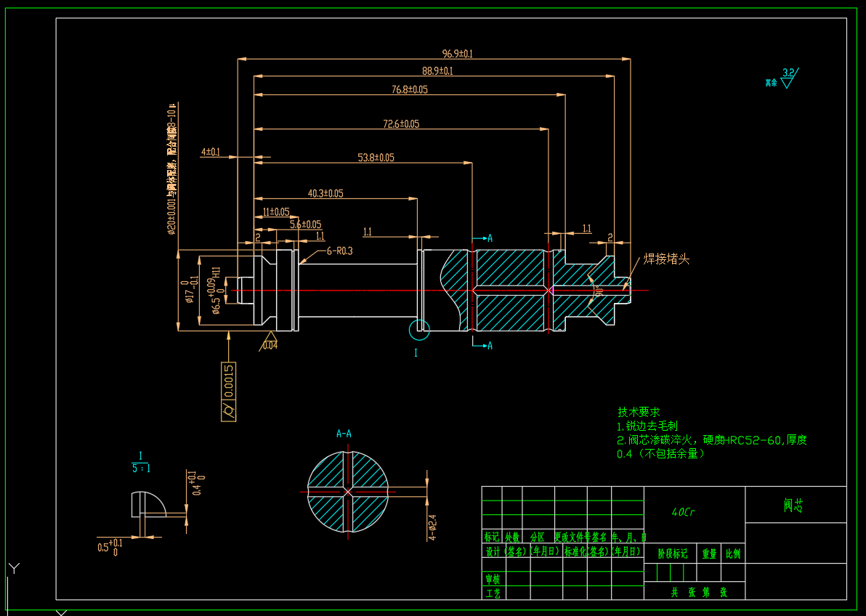This screenshot has width=866, height=616.
Task: Select the 88.9±0.1 dimension text
Action: (x=437, y=70)
